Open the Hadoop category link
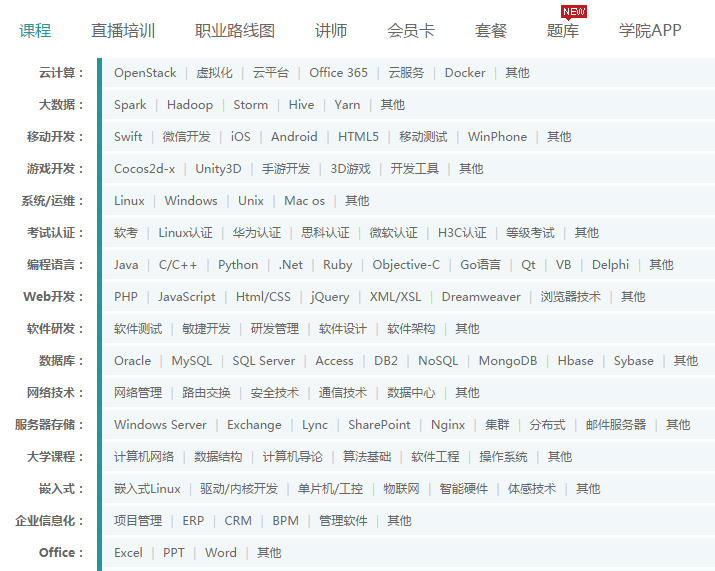 [x=190, y=105]
